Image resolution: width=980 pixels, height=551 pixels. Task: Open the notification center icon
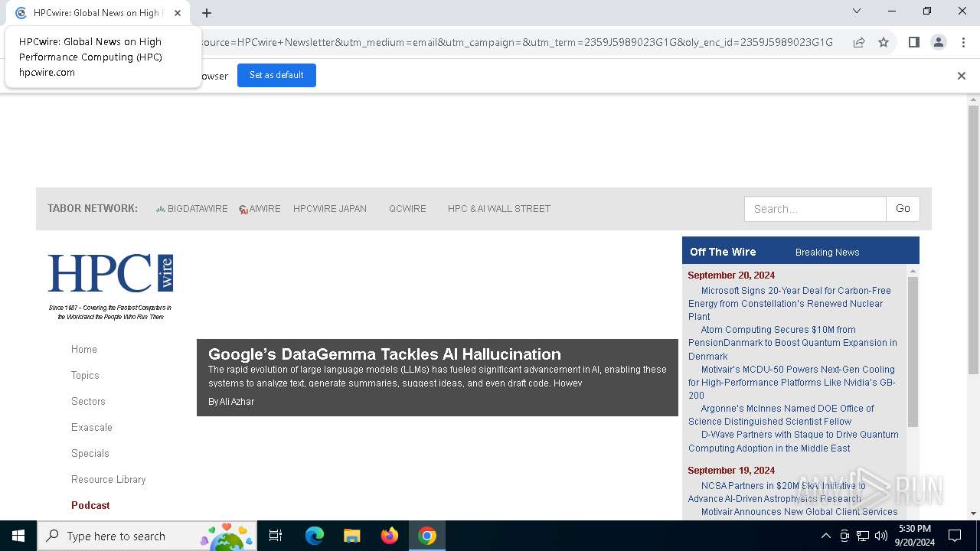tap(955, 536)
